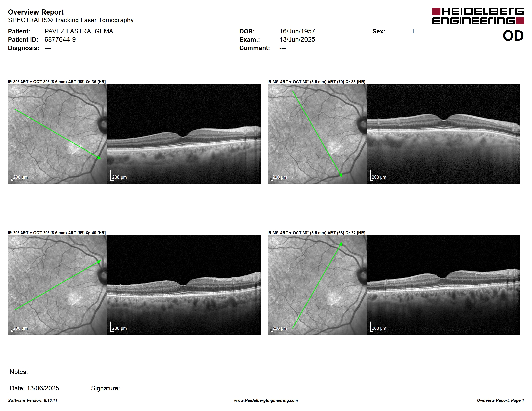This screenshot has width=532, height=411.
Task: Click the 200 µm scale bar in the Q: 36 OCT scan
Action: click(119, 176)
